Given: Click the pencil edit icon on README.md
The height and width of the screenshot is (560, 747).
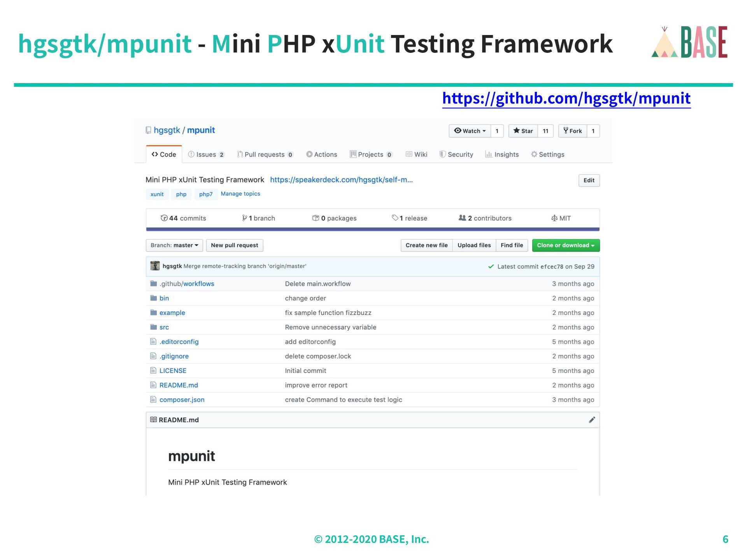Looking at the screenshot, I should coord(592,420).
